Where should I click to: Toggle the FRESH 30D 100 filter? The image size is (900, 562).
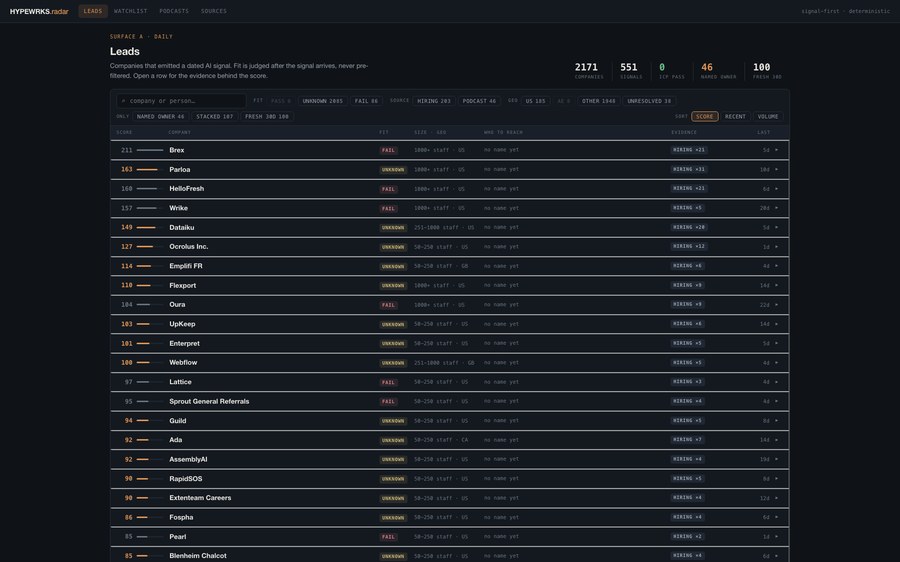click(x=267, y=117)
